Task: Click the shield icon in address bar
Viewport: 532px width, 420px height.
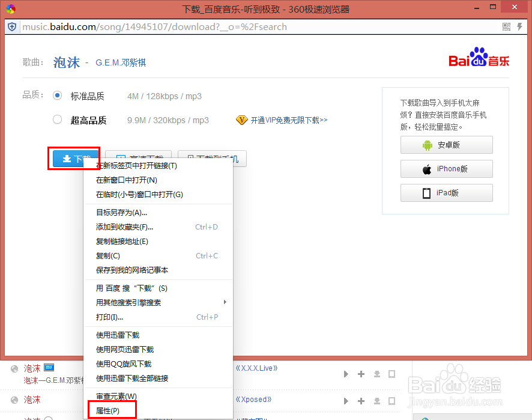Action: click(12, 26)
